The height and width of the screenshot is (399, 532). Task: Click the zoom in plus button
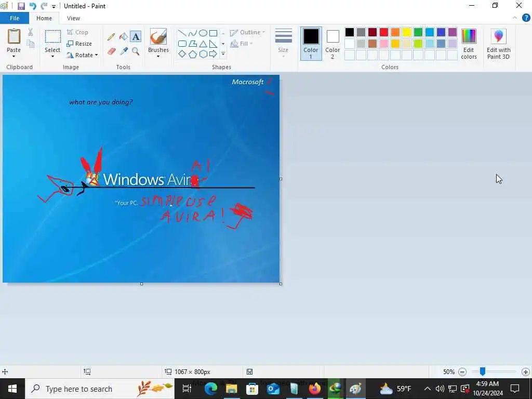coord(526,372)
